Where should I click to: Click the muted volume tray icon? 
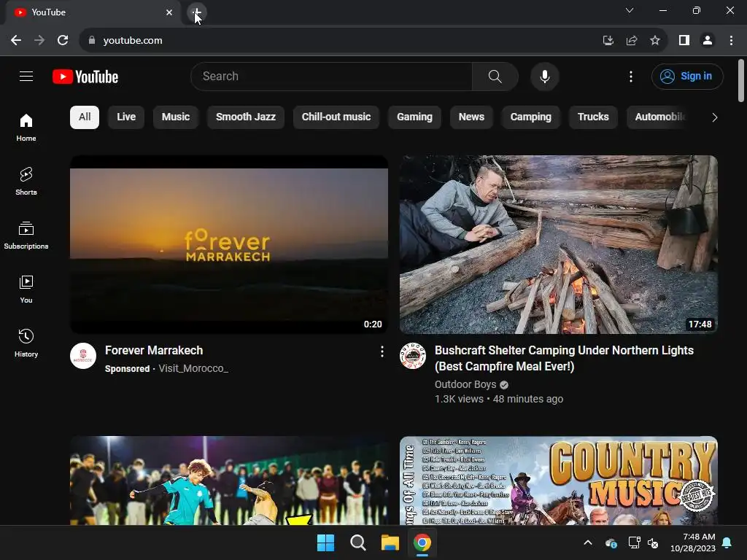[x=653, y=542]
